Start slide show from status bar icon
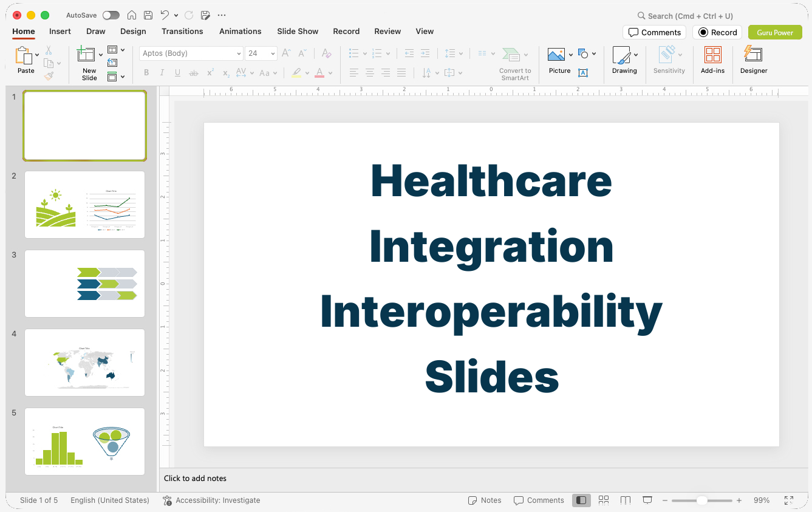 point(647,500)
